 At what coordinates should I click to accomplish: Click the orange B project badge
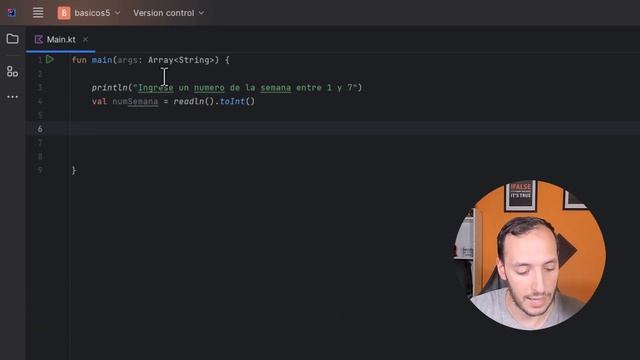click(64, 13)
